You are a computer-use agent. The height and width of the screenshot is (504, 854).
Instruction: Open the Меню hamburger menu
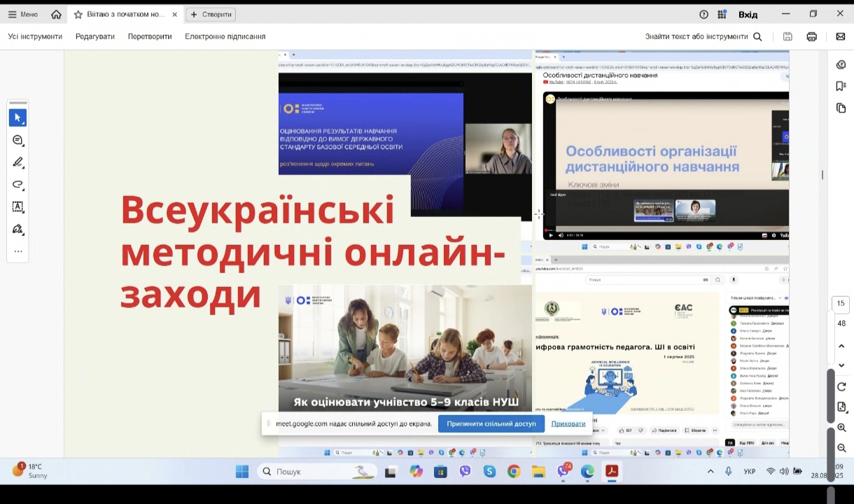(22, 14)
